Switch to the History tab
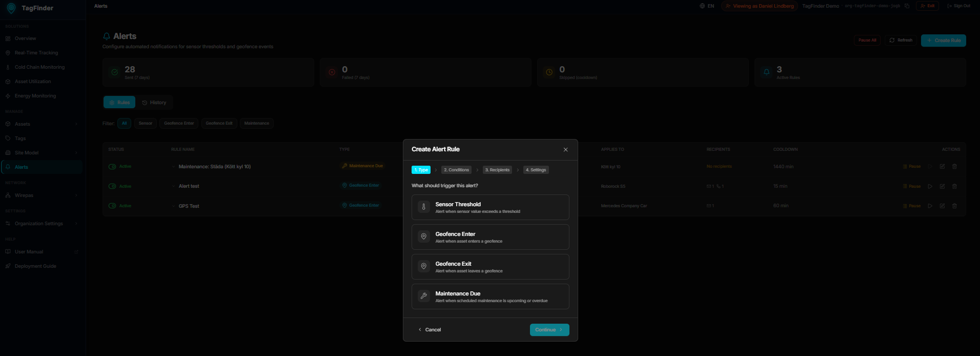This screenshot has height=356, width=980. click(x=154, y=103)
